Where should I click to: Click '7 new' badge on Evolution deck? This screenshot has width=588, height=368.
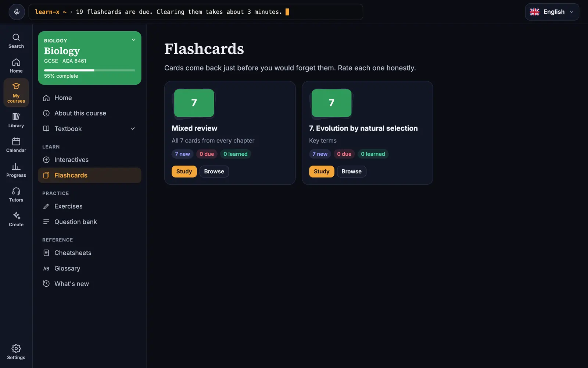pyautogui.click(x=320, y=154)
